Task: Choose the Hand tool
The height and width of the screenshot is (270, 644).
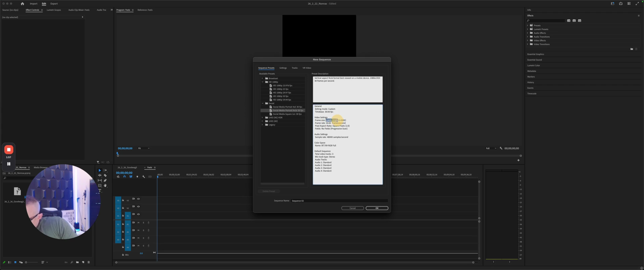Action: 105,185
